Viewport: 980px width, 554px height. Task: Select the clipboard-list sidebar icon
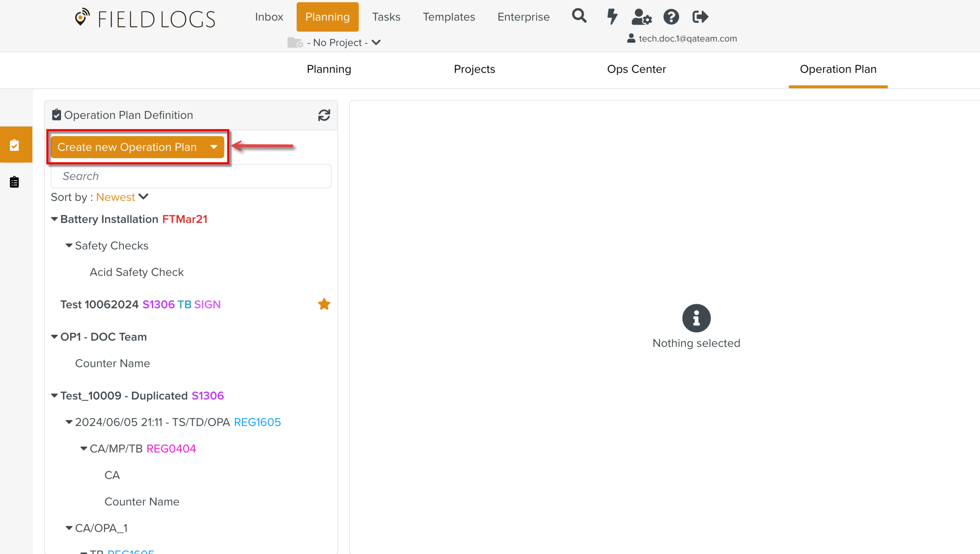pyautogui.click(x=15, y=182)
